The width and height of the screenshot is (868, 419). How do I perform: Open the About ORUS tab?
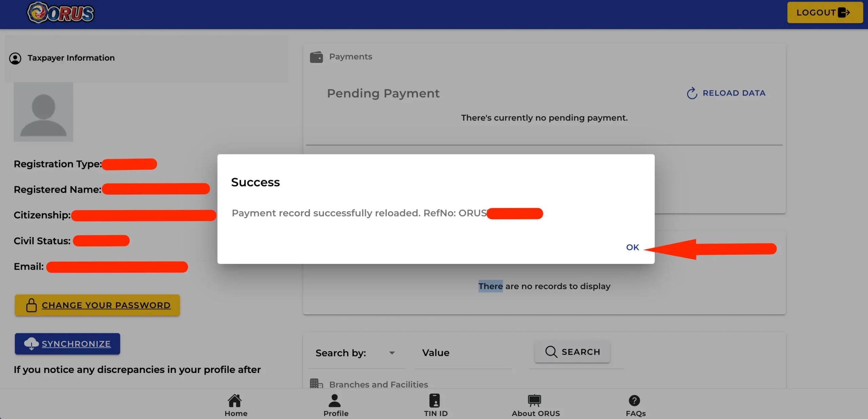coord(536,405)
